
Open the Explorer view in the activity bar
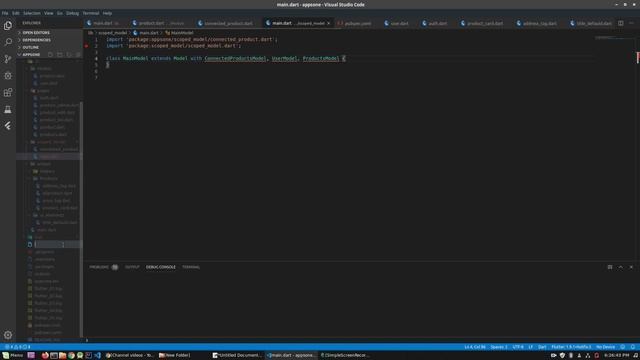coord(8,26)
